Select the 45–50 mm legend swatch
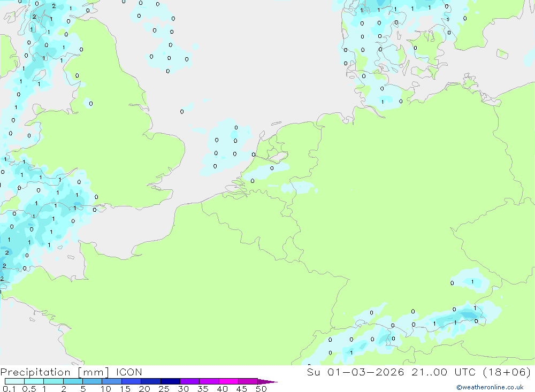 [248, 381]
